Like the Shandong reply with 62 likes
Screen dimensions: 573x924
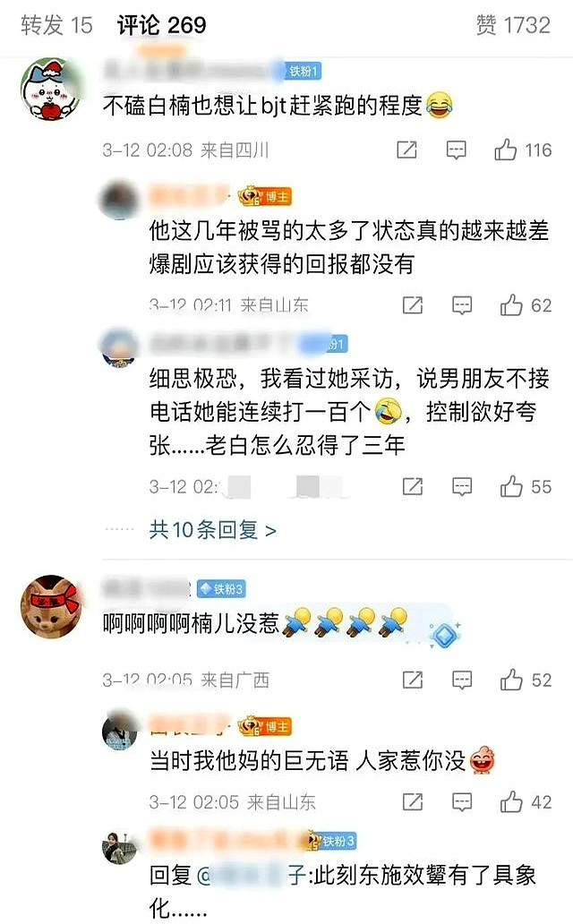pos(526,305)
